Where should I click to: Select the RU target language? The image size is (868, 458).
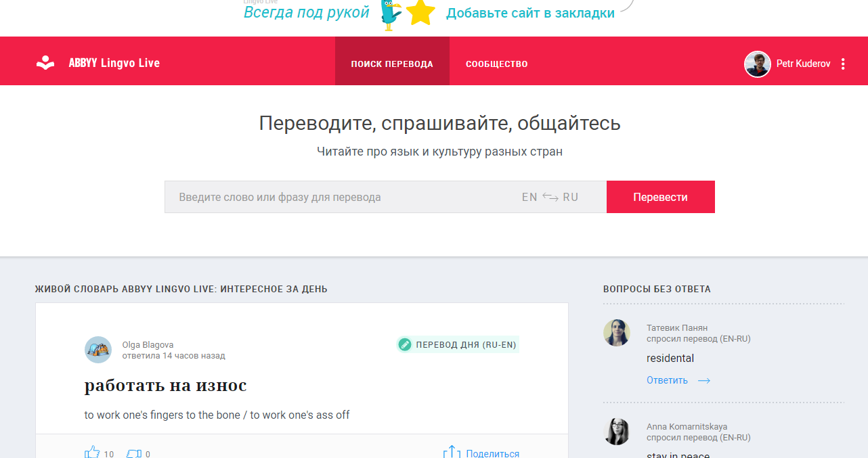coord(571,197)
